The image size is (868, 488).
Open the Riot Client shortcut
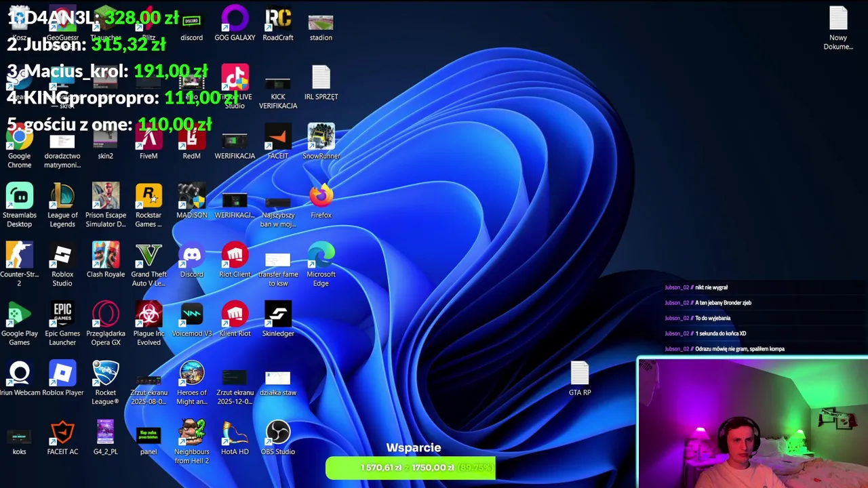235,260
